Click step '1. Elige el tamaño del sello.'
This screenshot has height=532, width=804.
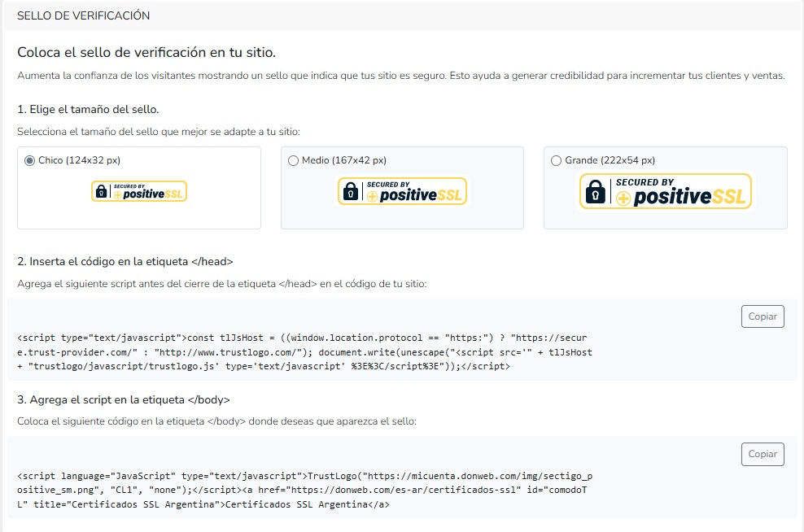(x=88, y=110)
